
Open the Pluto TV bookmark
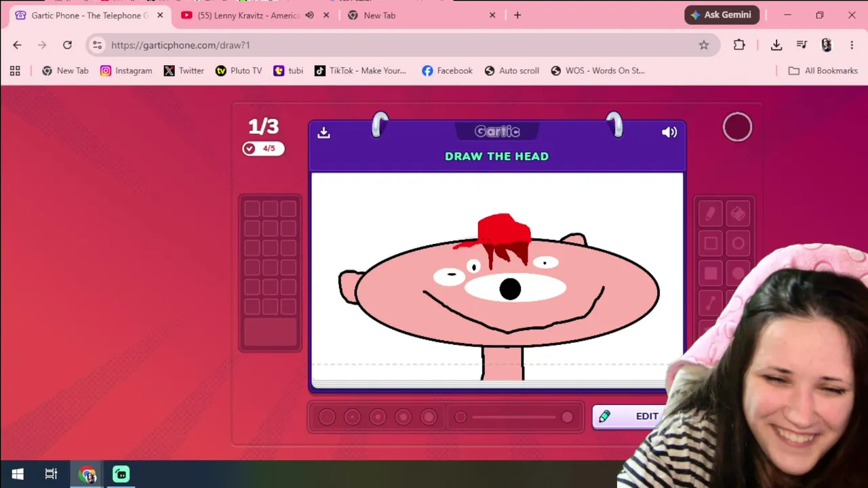[239, 70]
